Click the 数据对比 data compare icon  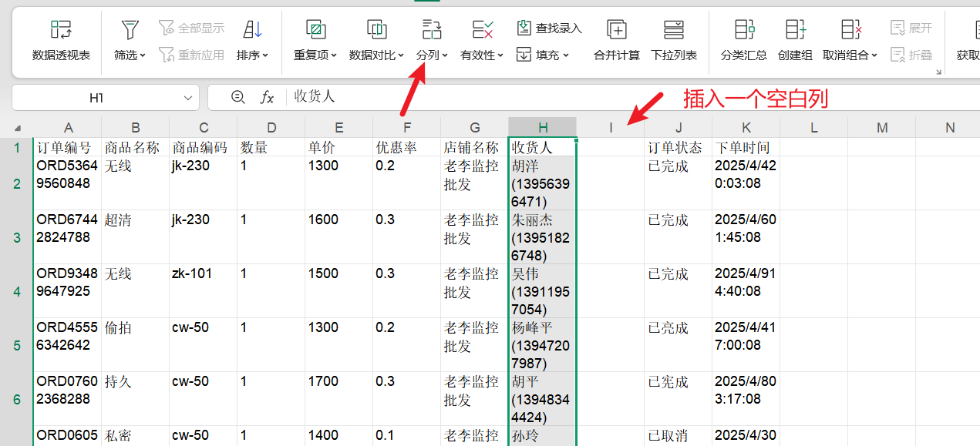376,31
